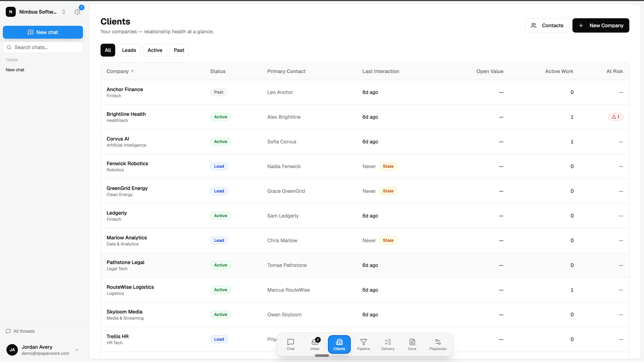Image resolution: width=644 pixels, height=362 pixels.
Task: Open Corvus AI company row
Action: coord(365,142)
